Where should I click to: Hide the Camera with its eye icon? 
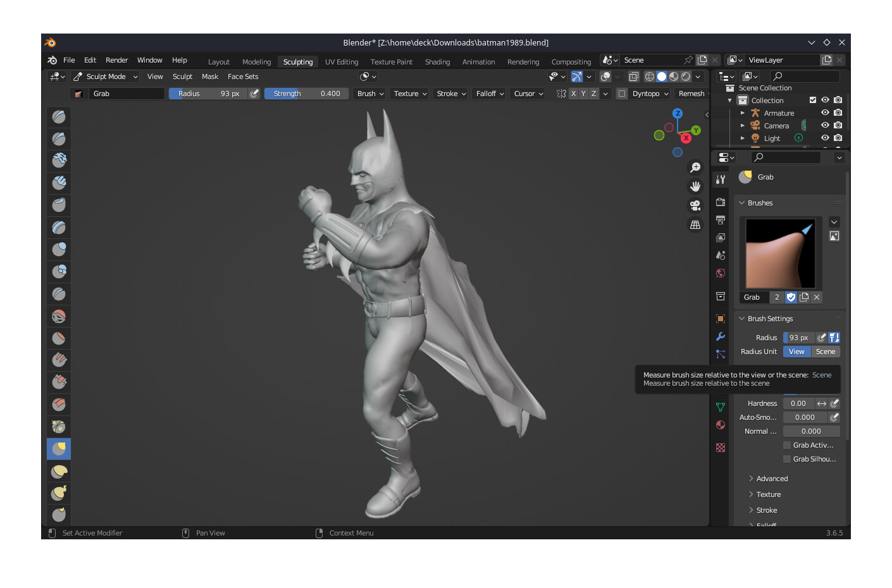[x=825, y=125]
